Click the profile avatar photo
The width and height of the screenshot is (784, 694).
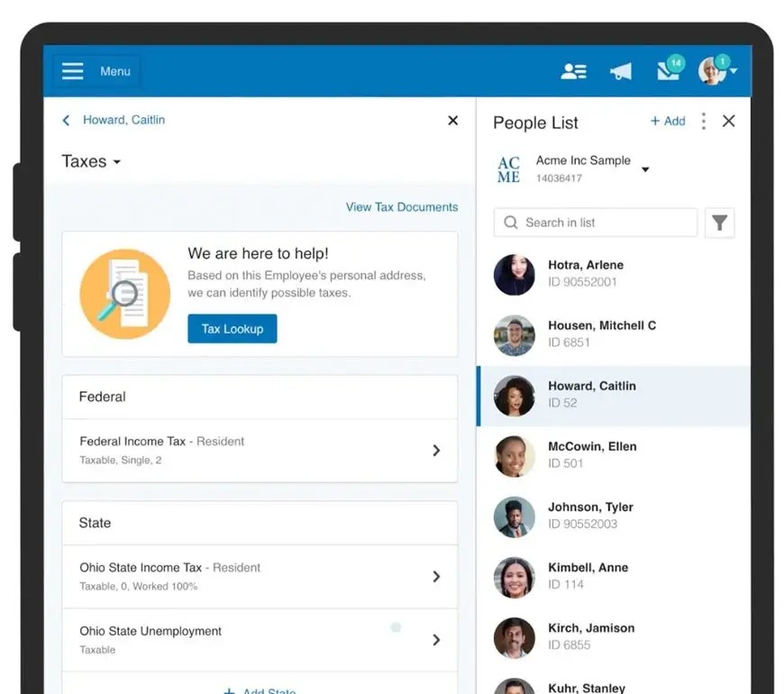711,70
